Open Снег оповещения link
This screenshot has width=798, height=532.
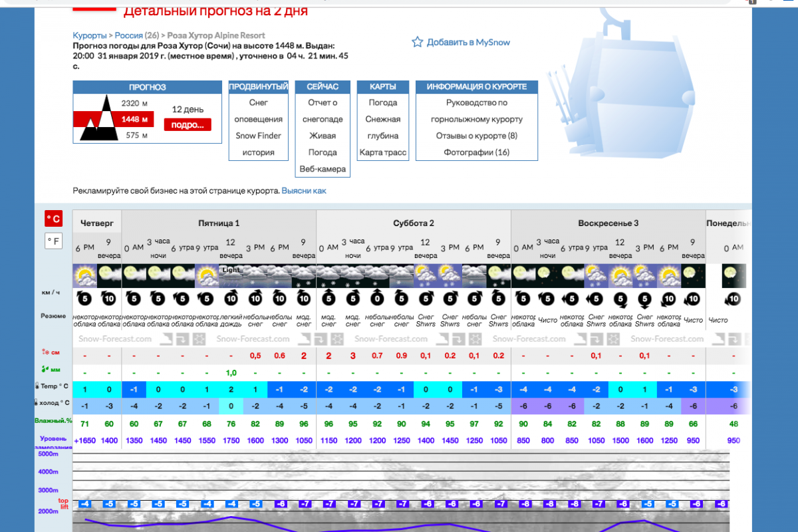click(x=259, y=111)
